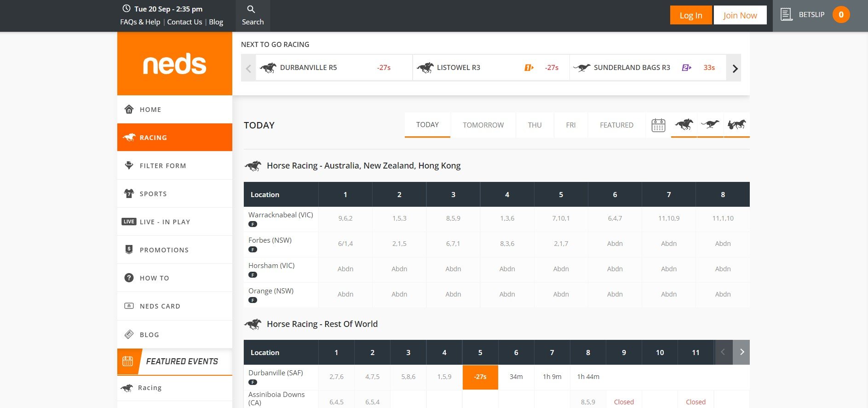Open Durbanville race 7 at 1h 9m
Image resolution: width=868 pixels, height=408 pixels.
click(x=552, y=377)
